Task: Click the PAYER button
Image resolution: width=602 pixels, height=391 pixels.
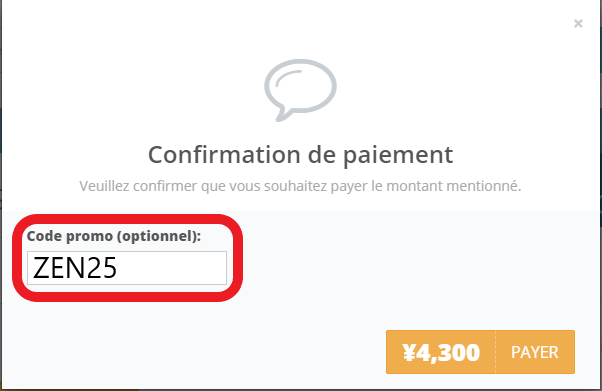Action: point(535,352)
